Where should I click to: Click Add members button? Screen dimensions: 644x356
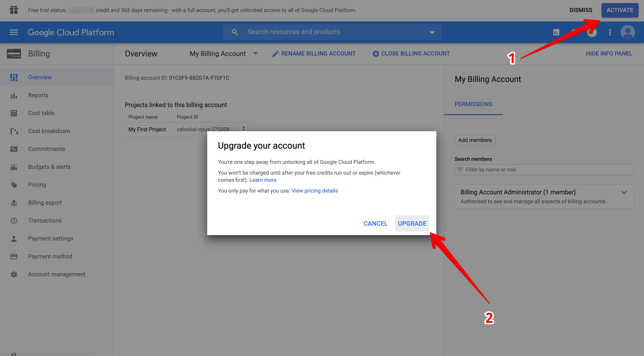[475, 140]
